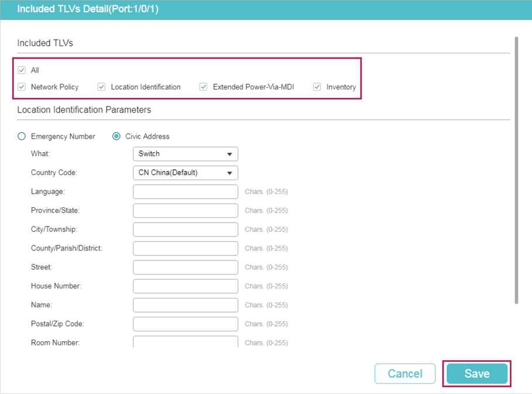Click the Save button

pyautogui.click(x=477, y=374)
